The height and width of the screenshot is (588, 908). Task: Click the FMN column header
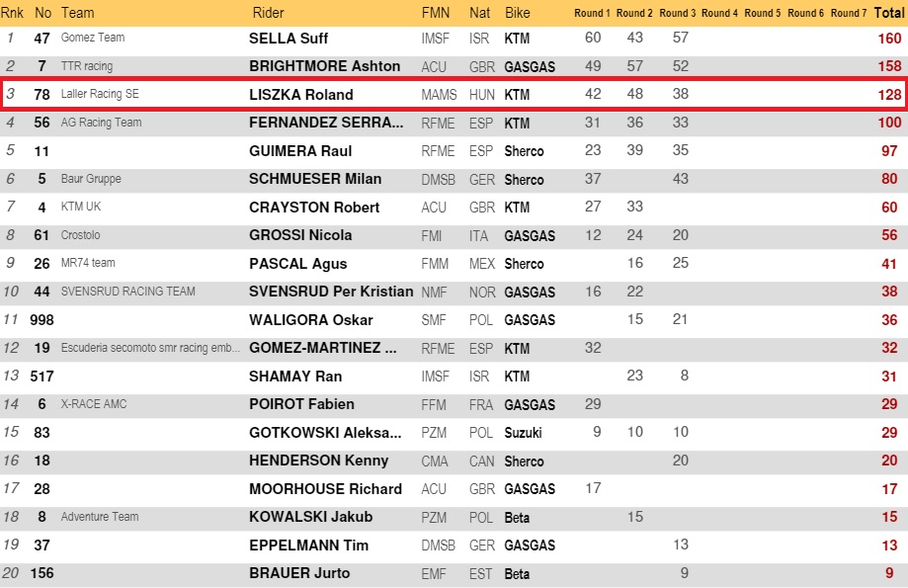(x=435, y=13)
